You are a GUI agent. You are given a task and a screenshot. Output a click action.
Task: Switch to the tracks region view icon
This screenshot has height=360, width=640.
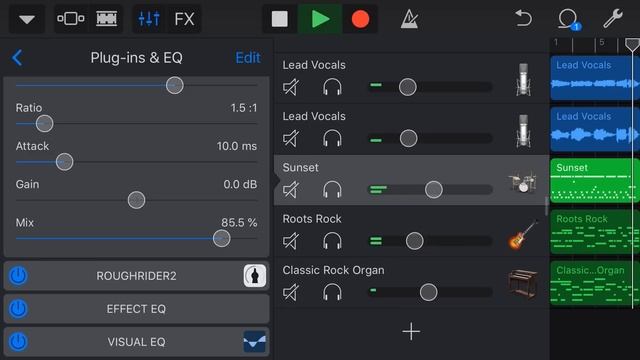click(x=107, y=19)
